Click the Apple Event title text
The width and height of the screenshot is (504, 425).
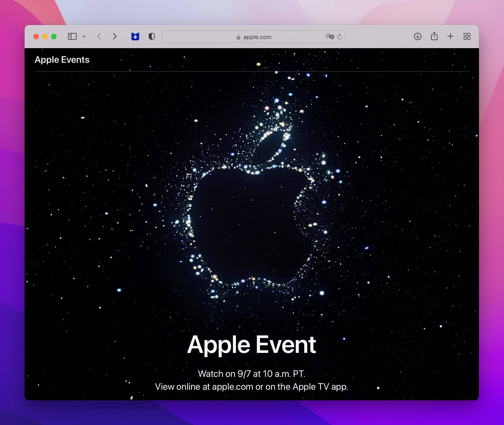[252, 345]
